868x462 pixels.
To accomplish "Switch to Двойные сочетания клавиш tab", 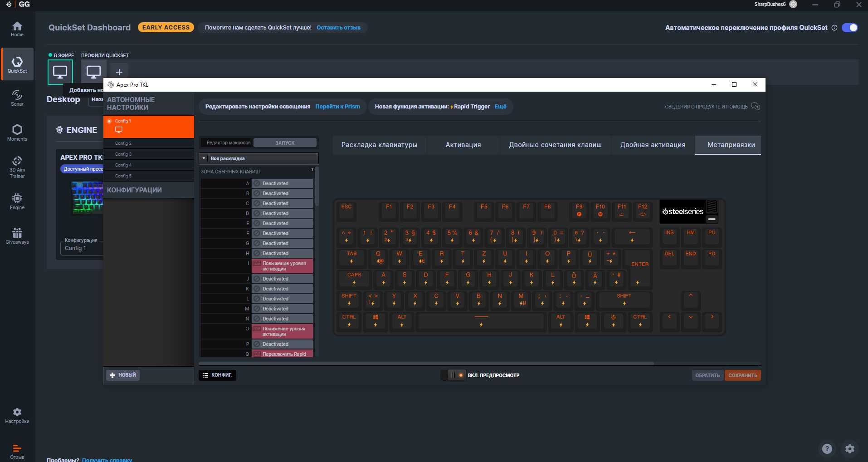I will [x=555, y=145].
